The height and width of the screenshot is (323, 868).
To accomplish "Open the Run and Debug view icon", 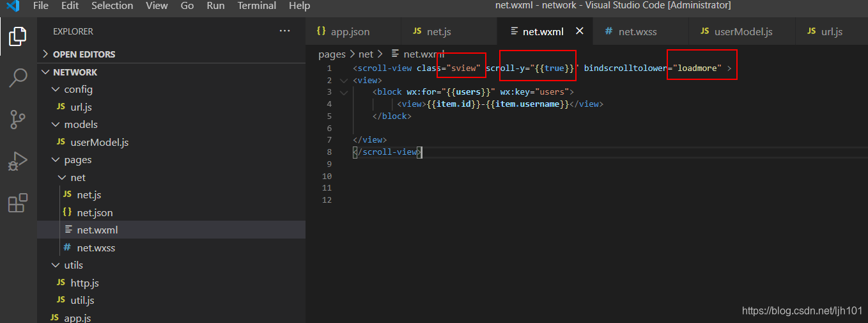I will click(18, 161).
